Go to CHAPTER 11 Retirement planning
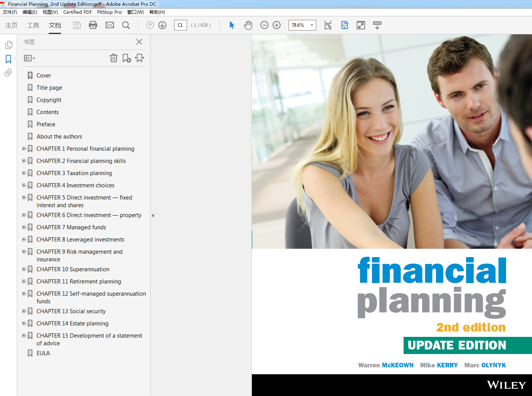The height and width of the screenshot is (396, 532). pyautogui.click(x=79, y=282)
